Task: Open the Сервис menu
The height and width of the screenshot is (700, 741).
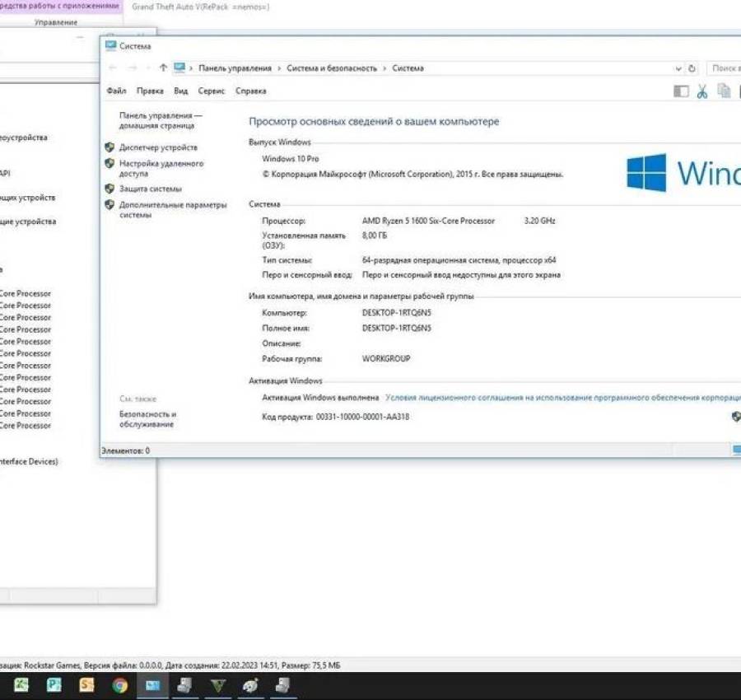Action: tap(211, 91)
